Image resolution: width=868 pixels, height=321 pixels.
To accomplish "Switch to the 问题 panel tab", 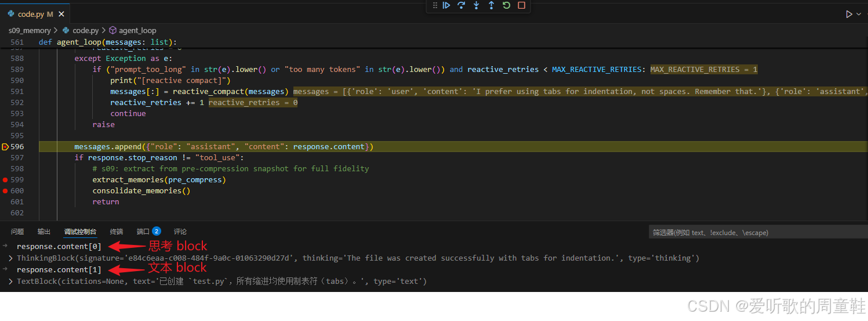I will tap(17, 232).
